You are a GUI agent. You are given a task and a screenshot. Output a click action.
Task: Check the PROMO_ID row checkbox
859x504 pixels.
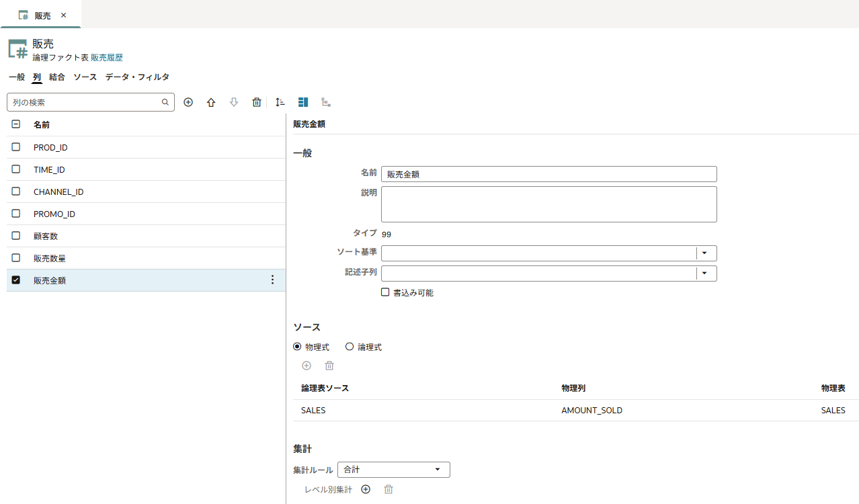16,213
